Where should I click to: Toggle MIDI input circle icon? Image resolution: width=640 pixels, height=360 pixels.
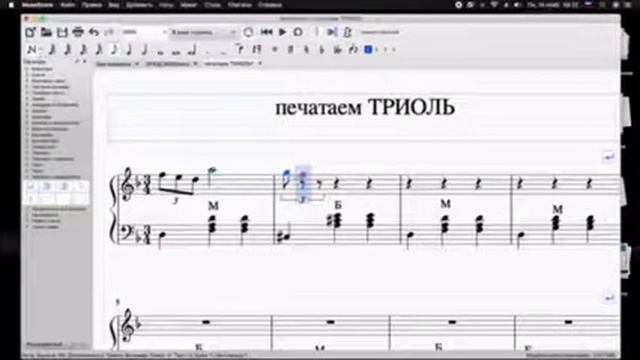coord(248,32)
